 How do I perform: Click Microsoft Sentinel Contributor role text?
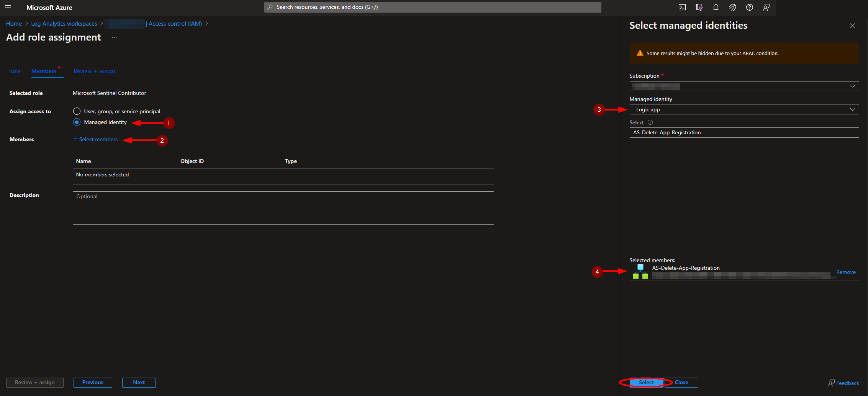coord(110,93)
